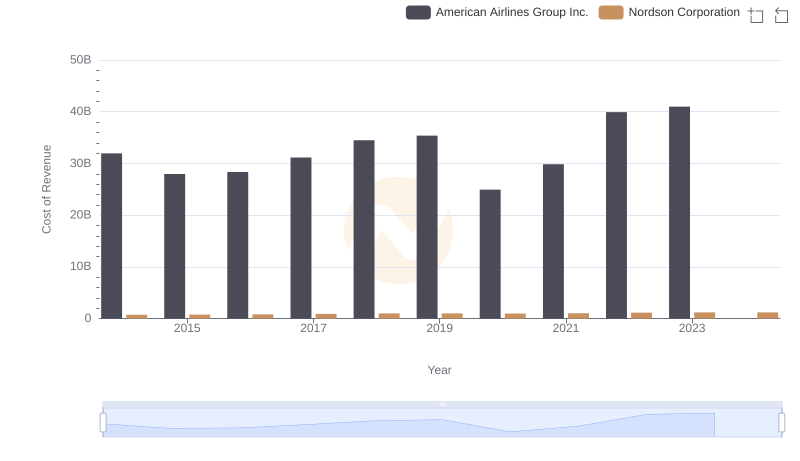Click the Nordson Corporation 2023 bar
This screenshot has width=800, height=461.
click(x=705, y=315)
